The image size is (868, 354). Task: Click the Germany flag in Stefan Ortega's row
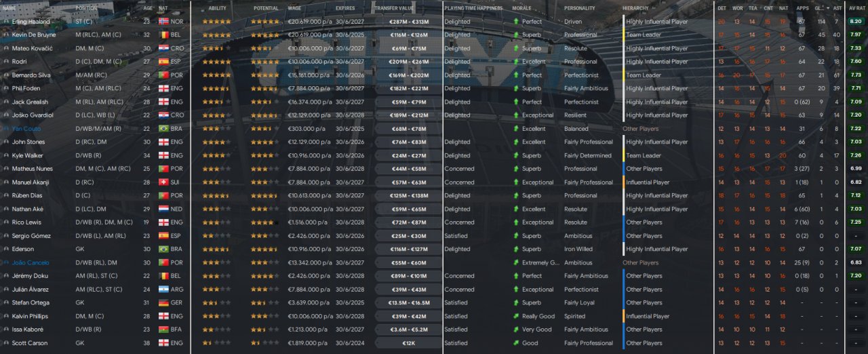pos(163,303)
